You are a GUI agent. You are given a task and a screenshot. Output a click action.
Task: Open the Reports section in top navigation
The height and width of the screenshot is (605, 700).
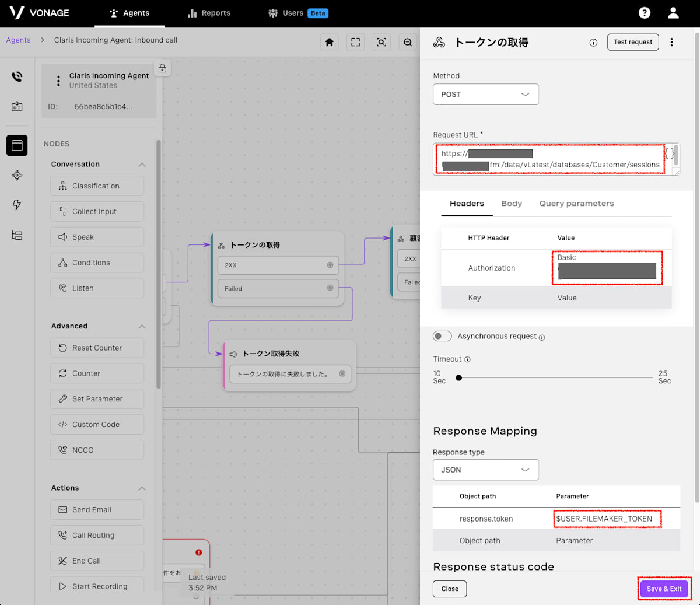pos(208,13)
